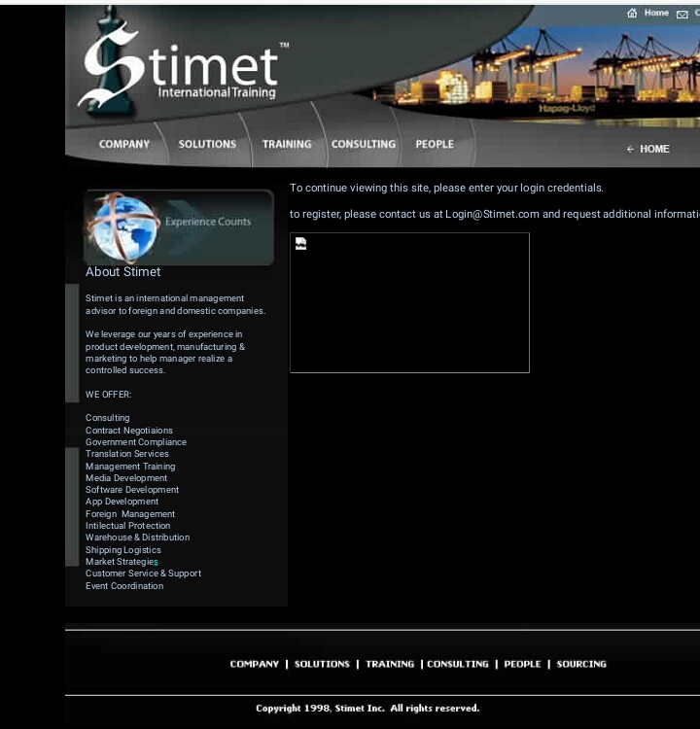Click 'Intilectual Protection' entry
This screenshot has width=700, height=729.
(x=128, y=526)
